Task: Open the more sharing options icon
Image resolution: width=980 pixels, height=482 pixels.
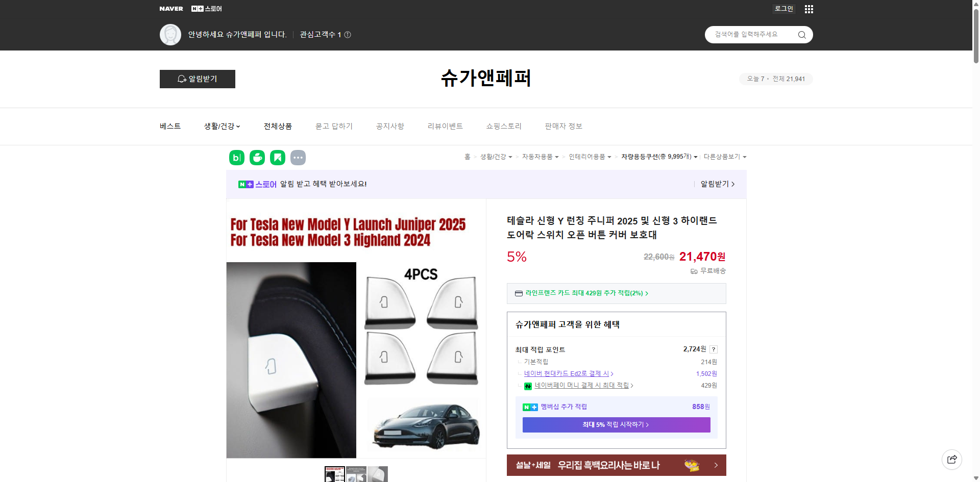Action: point(298,158)
